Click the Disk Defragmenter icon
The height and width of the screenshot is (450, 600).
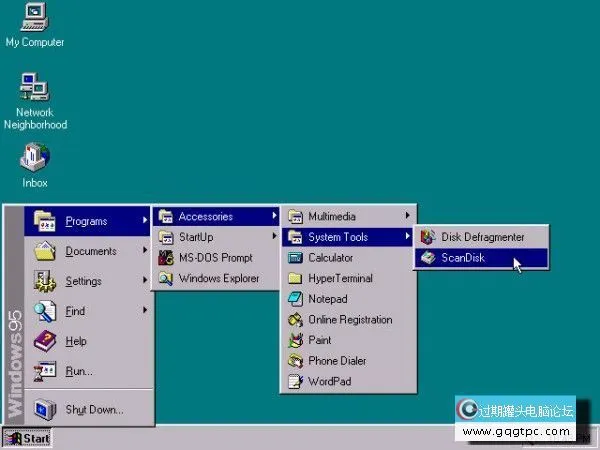[x=428, y=237]
